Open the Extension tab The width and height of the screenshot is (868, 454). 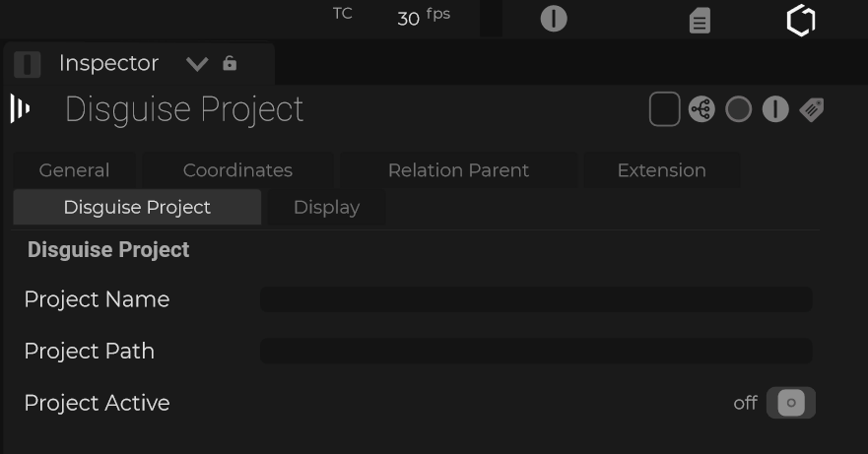(661, 170)
